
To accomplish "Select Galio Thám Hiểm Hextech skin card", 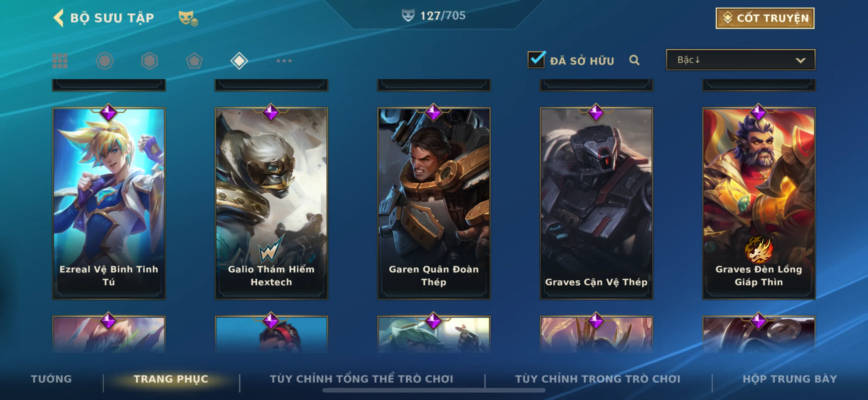I will click(x=271, y=203).
